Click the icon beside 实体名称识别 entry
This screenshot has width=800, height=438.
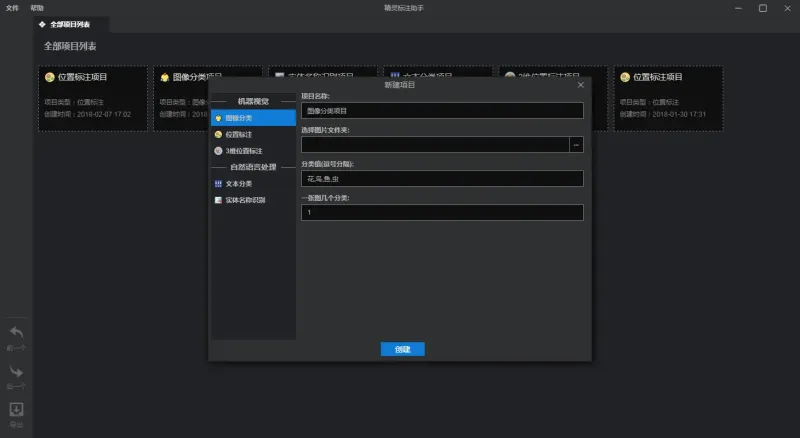click(218, 200)
